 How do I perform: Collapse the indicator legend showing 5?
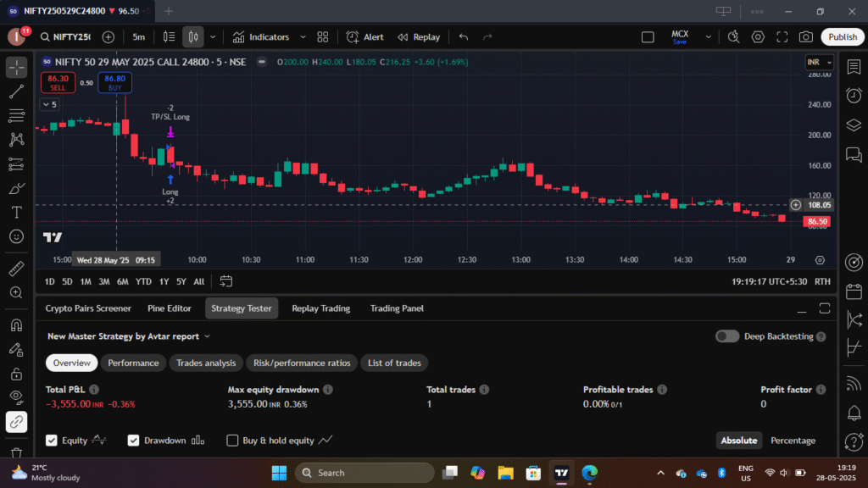click(x=50, y=104)
